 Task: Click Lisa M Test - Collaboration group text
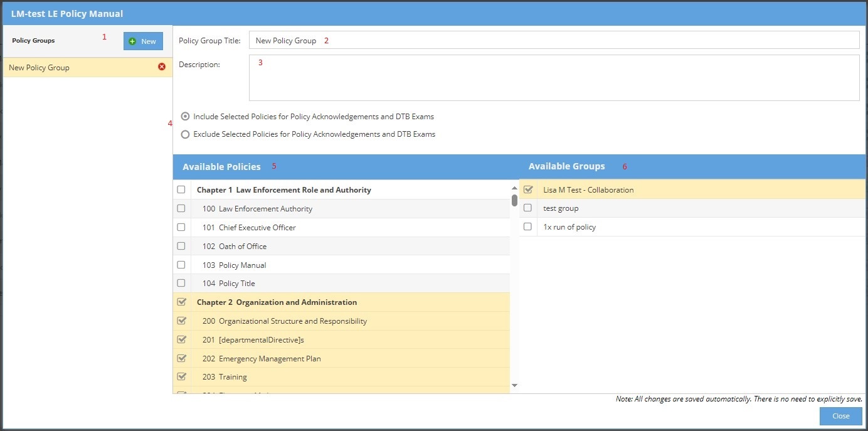click(588, 189)
